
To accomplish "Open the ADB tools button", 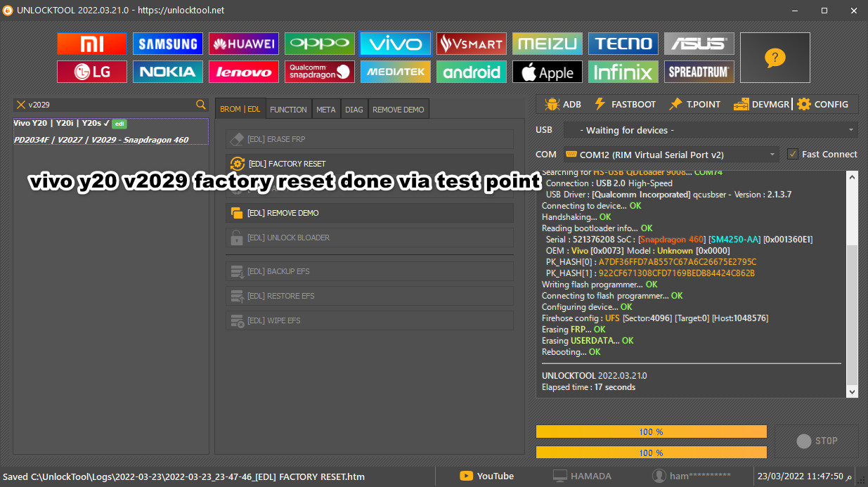I will tap(563, 104).
